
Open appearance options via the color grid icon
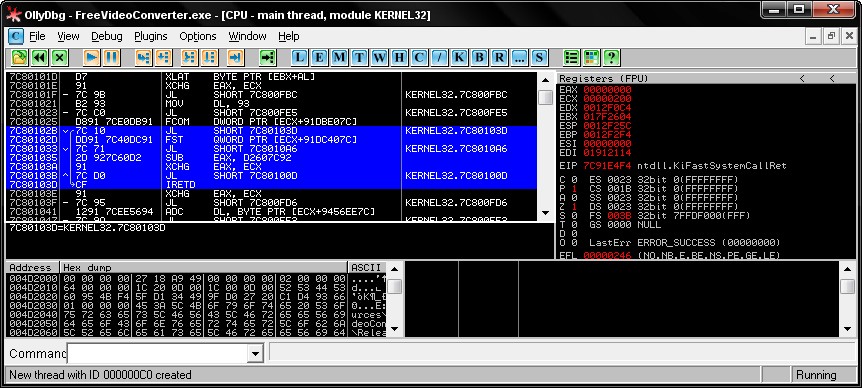(592, 57)
